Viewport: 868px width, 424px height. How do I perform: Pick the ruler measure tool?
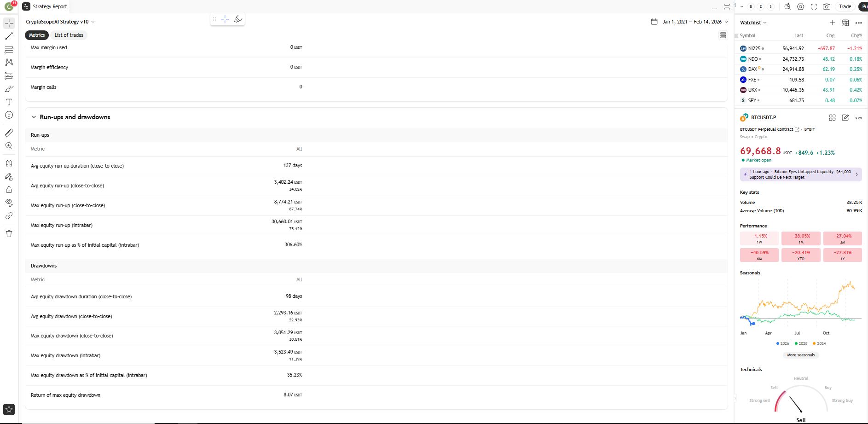coord(9,133)
